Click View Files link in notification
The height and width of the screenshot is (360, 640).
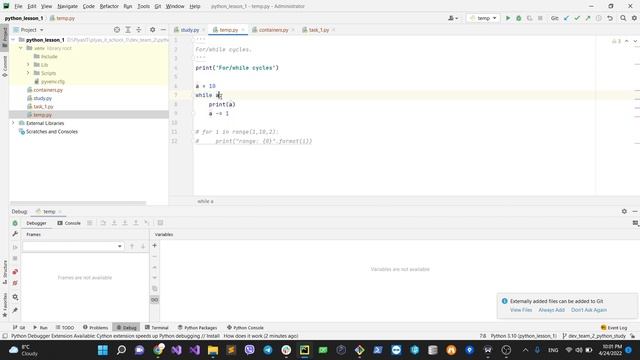pyautogui.click(x=521, y=310)
